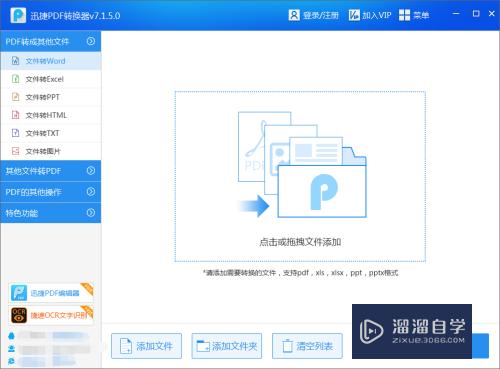
Task: Click the 点击或拖拽文件添加 text in the drop zone
Action: point(300,242)
